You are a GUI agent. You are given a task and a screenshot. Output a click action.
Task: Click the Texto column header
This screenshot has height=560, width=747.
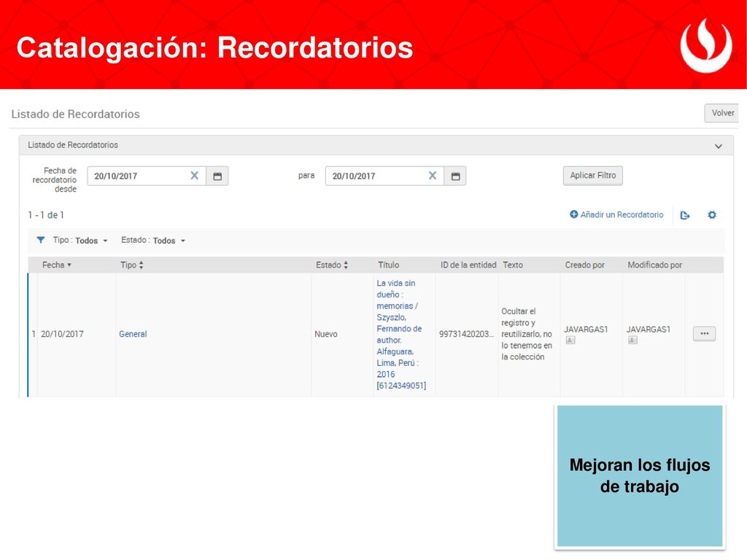pyautogui.click(x=513, y=265)
